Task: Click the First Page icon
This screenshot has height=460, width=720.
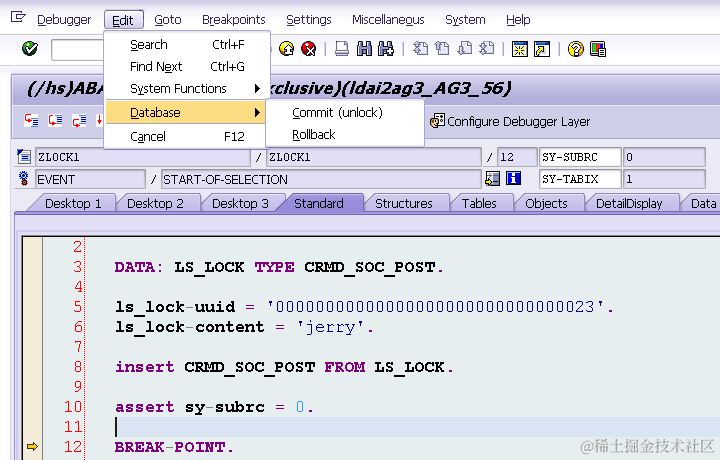Action: pyautogui.click(x=420, y=48)
